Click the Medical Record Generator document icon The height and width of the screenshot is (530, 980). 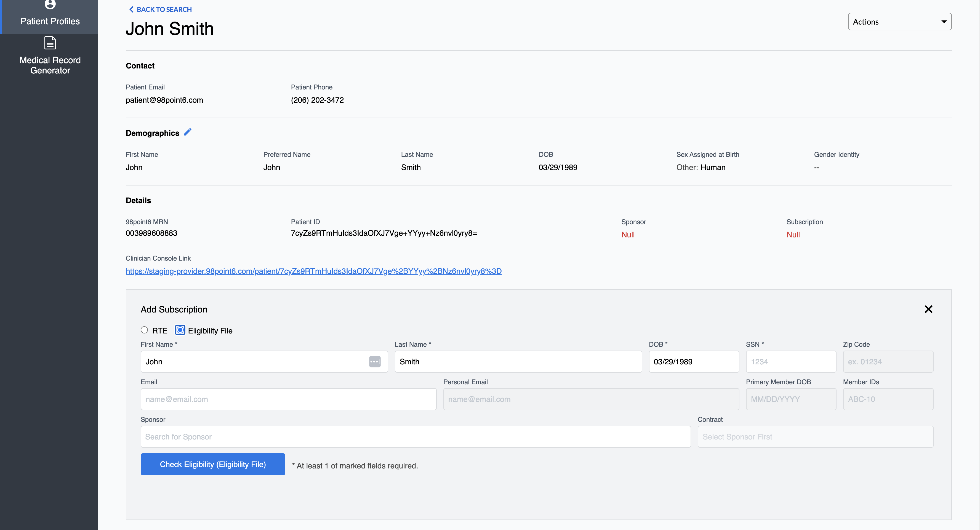tap(50, 43)
